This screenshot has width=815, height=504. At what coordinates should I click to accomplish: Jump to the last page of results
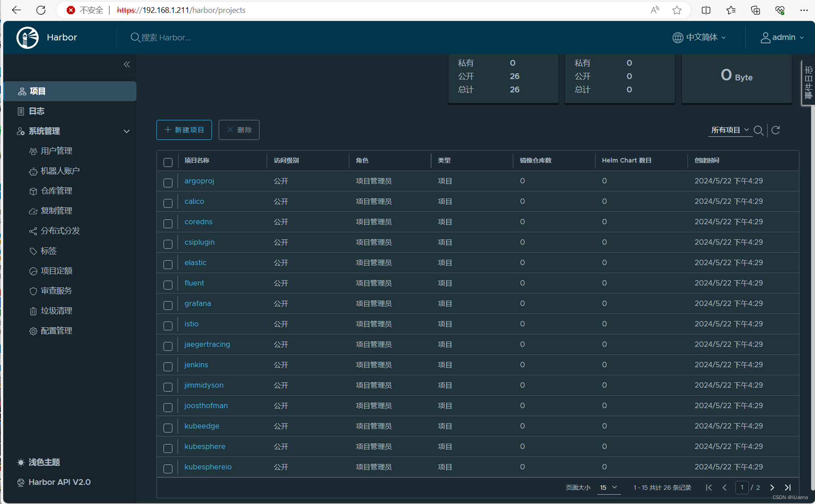[788, 488]
